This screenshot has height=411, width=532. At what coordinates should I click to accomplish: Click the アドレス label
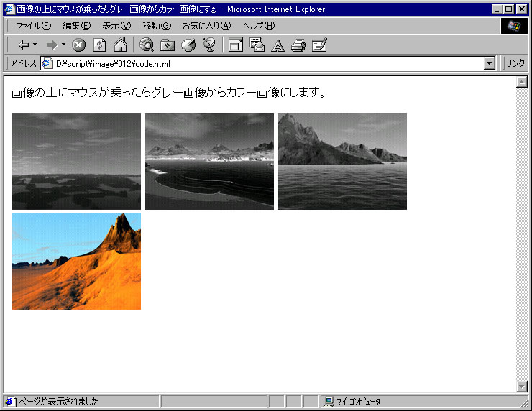point(23,63)
